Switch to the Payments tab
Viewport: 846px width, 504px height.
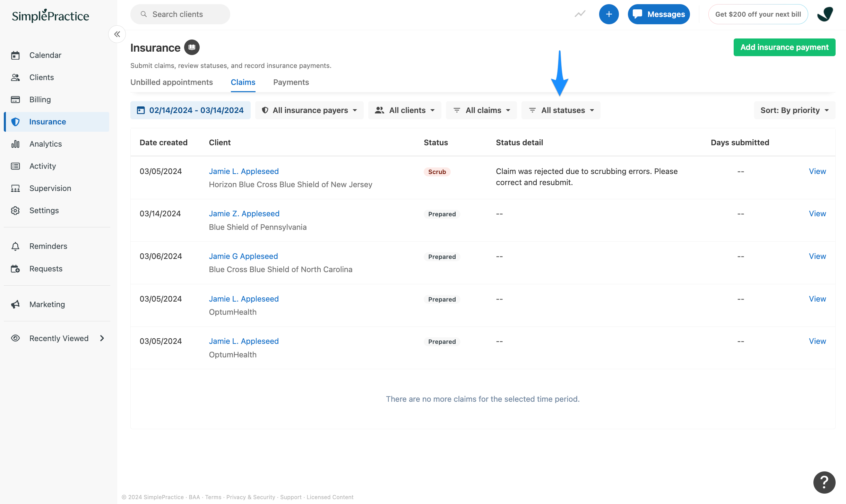[291, 82]
